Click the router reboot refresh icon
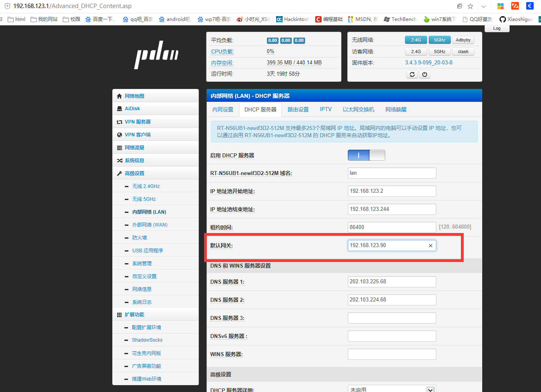 click(x=412, y=74)
